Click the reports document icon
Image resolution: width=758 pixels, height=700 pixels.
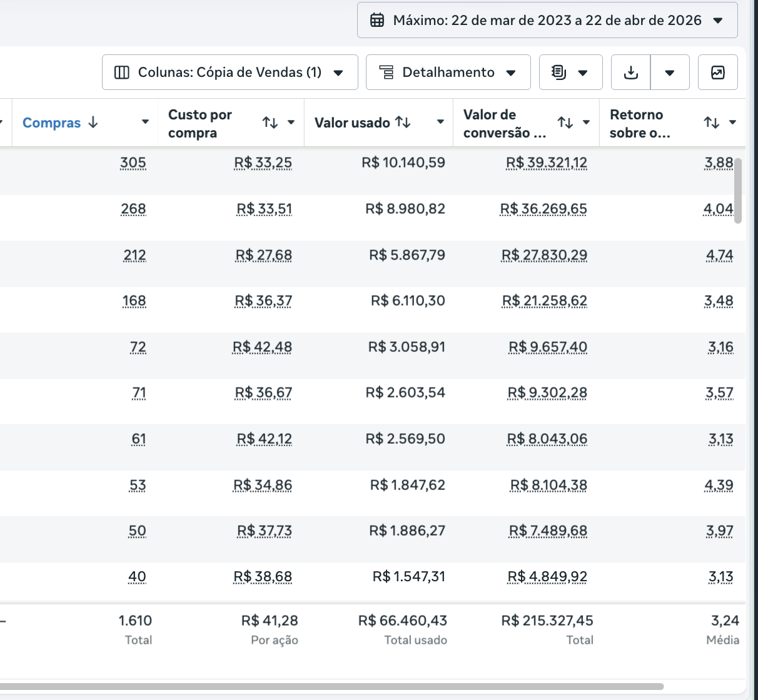click(559, 72)
